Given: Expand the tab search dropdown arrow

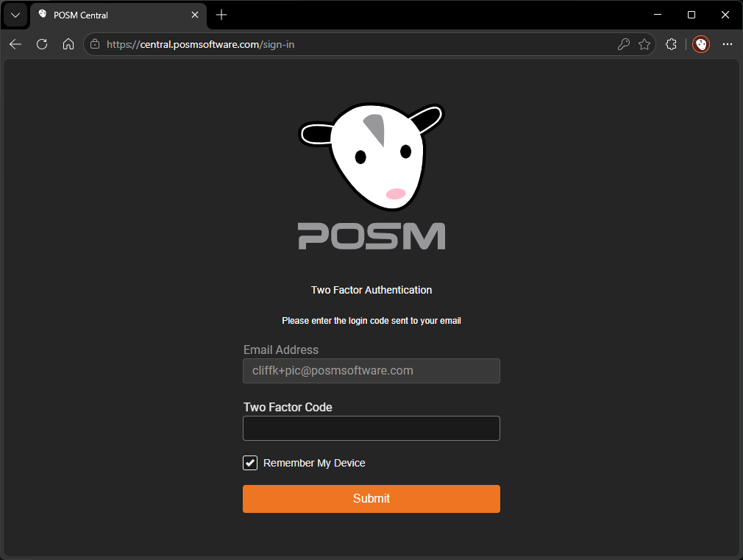Looking at the screenshot, I should coord(15,15).
